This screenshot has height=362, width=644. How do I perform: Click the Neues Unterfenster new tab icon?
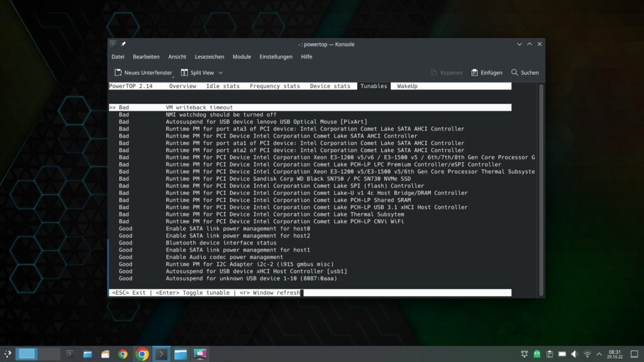tap(118, 73)
